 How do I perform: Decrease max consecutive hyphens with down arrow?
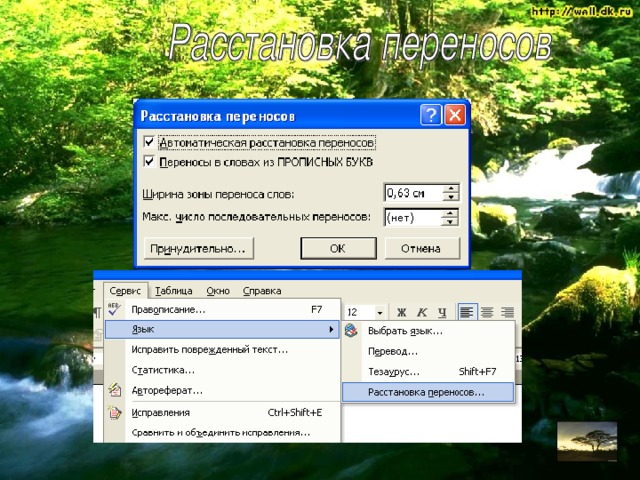tap(450, 222)
